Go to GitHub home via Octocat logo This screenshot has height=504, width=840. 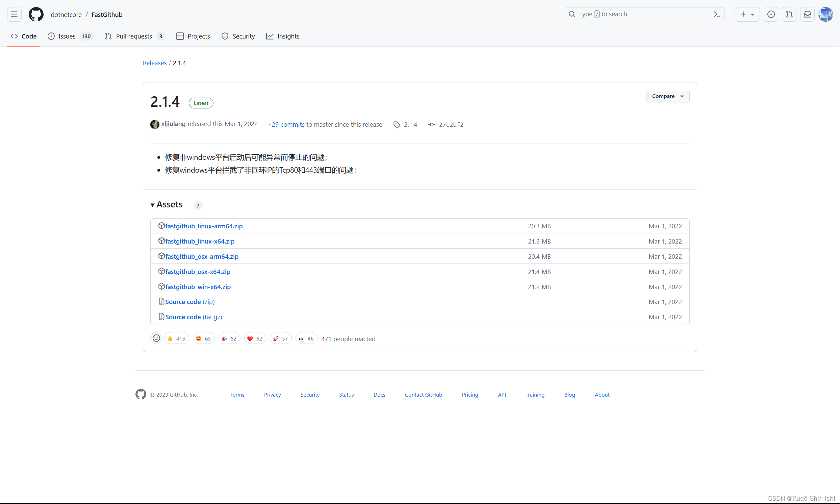pos(36,14)
